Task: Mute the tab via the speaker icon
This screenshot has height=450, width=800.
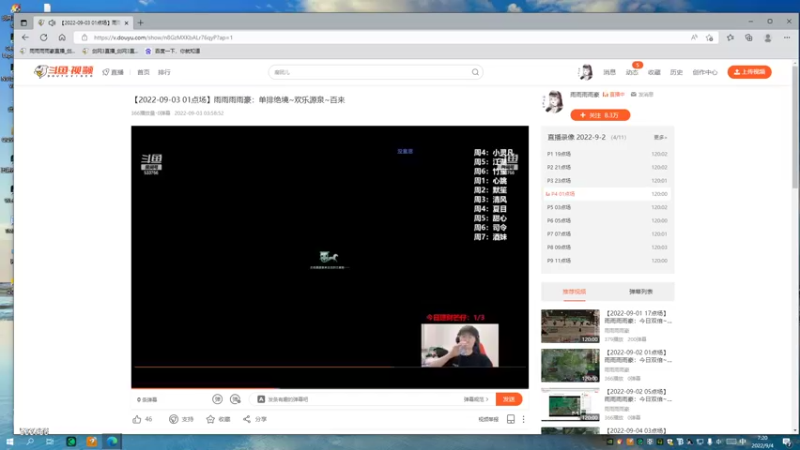Action: 52,22
